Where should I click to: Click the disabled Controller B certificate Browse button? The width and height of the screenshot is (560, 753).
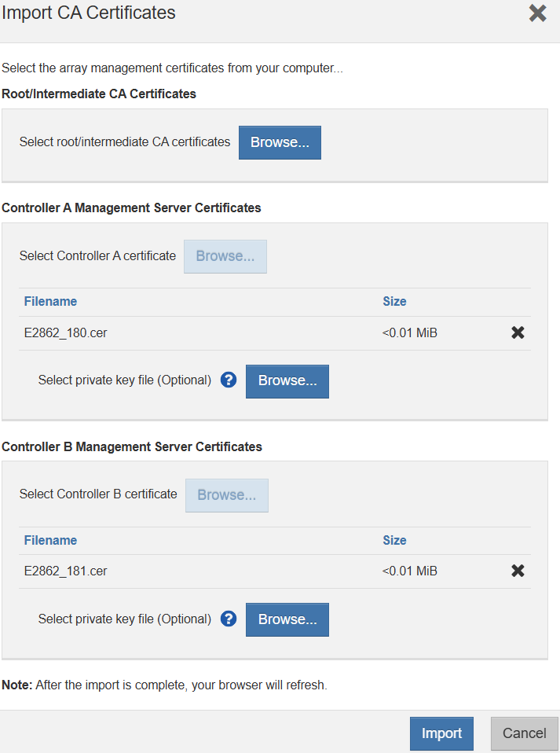point(227,495)
